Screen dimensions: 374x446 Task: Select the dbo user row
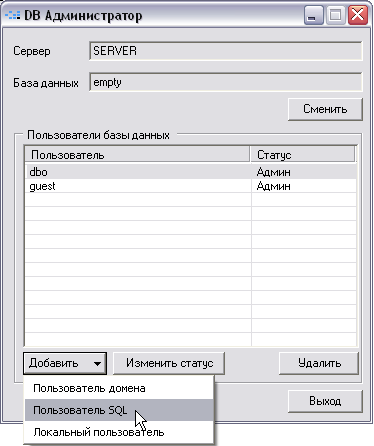(191, 172)
